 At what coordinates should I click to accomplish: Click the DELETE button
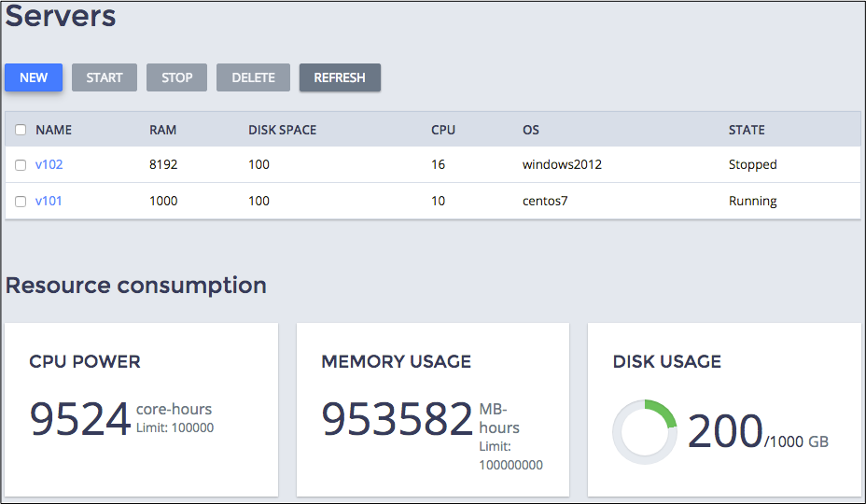[253, 77]
